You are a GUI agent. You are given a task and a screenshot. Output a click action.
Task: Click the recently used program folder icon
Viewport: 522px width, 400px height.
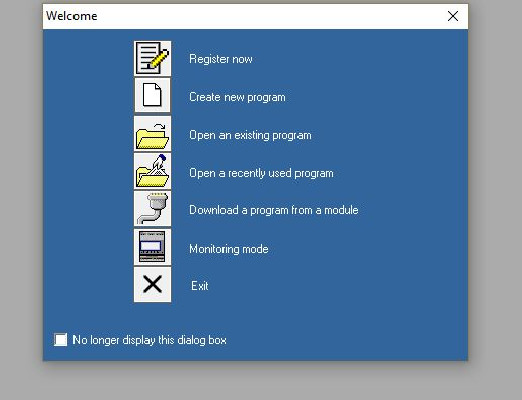(x=153, y=171)
